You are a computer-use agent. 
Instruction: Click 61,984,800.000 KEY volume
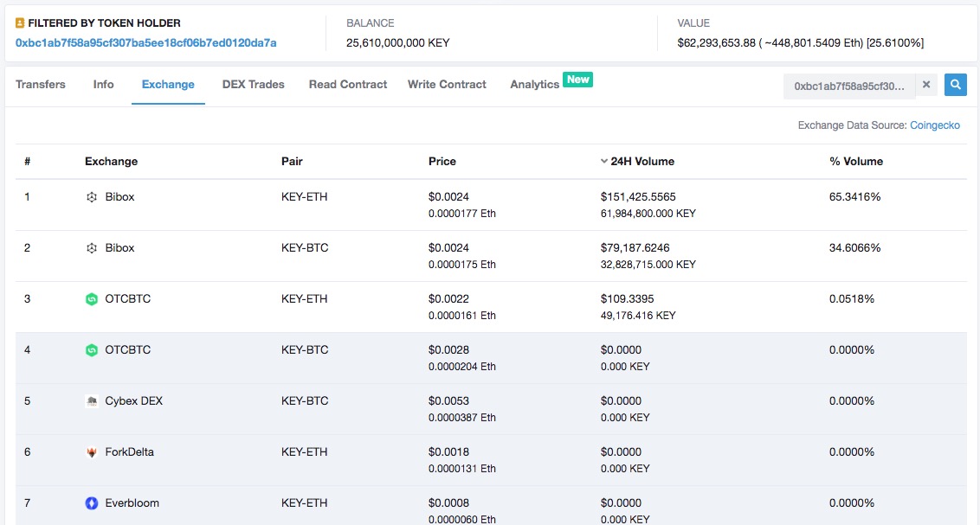[x=648, y=214]
